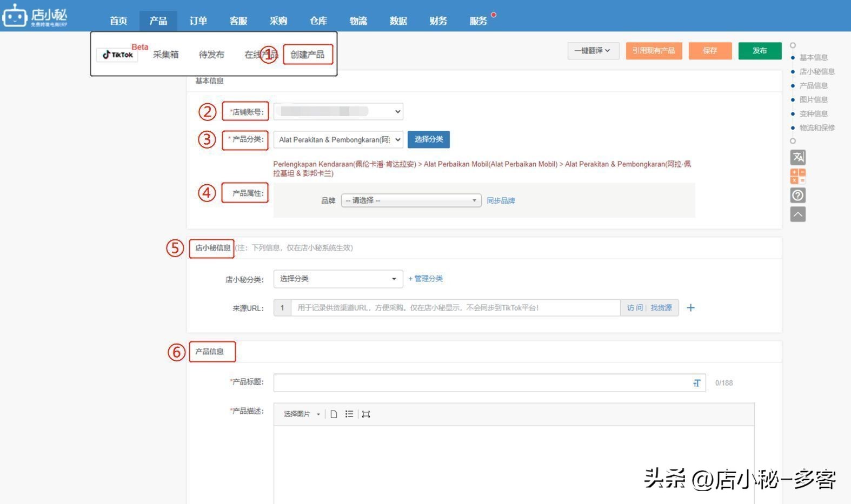
Task: Click the red notification dot beside 服务
Action: tap(493, 15)
